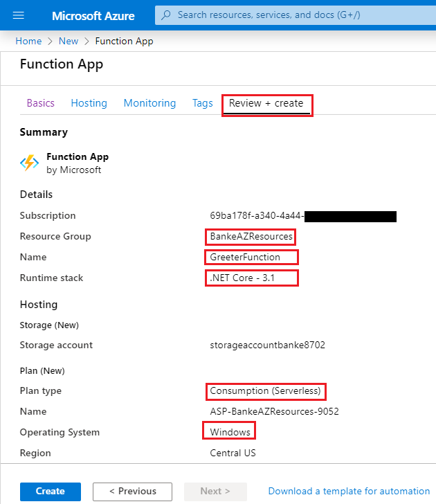This screenshot has height=504, width=436.
Task: Download a template for automation
Action: coord(349,491)
